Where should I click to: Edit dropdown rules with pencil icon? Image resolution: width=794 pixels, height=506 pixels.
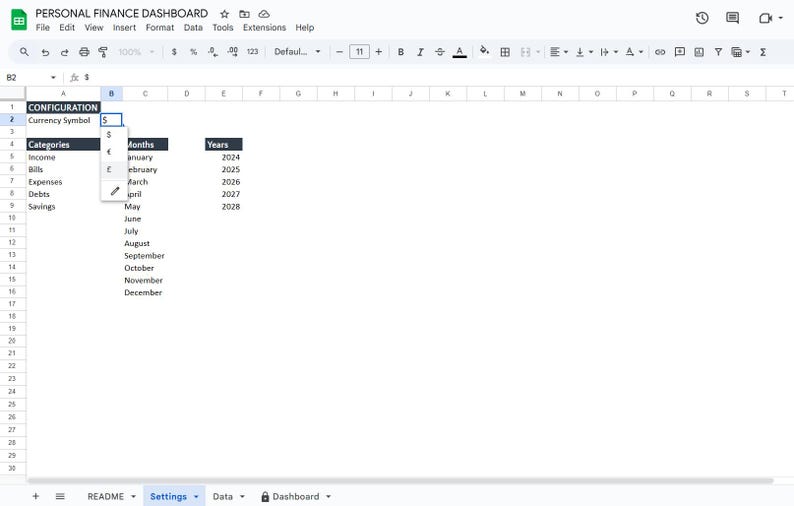tap(115, 191)
